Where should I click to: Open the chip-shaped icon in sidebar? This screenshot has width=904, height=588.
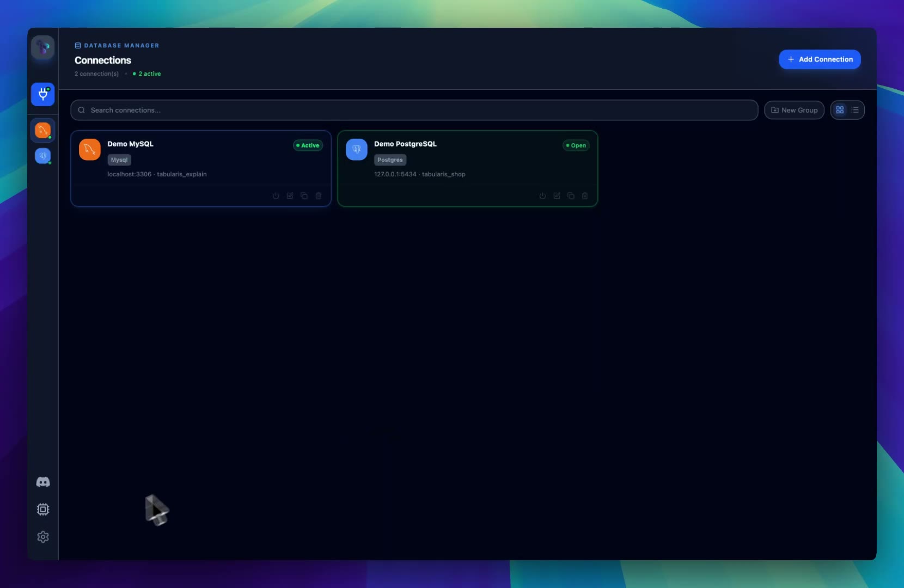(x=42, y=509)
